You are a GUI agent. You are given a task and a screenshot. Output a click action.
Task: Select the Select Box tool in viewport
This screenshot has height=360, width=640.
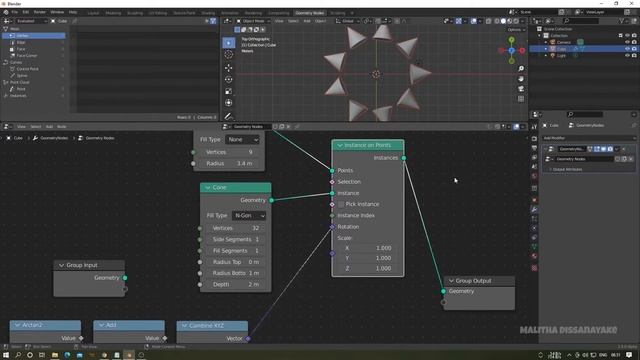point(229,43)
